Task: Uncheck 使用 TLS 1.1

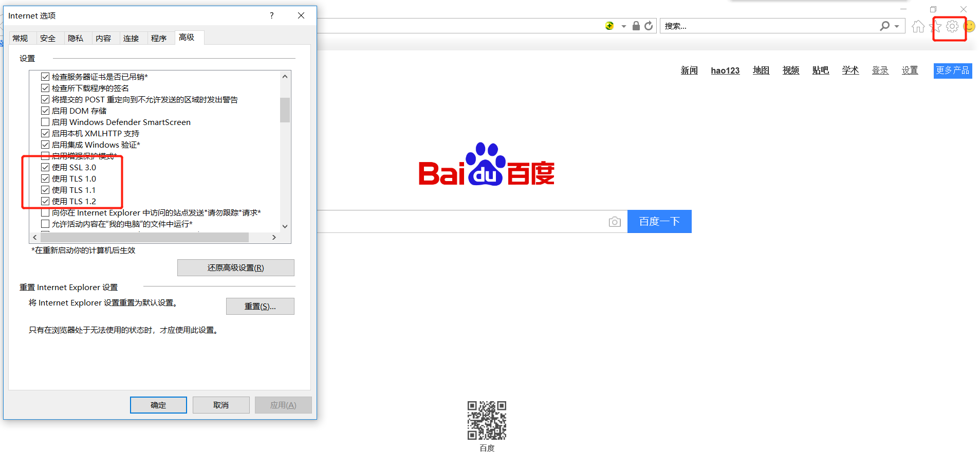Action: pos(45,190)
